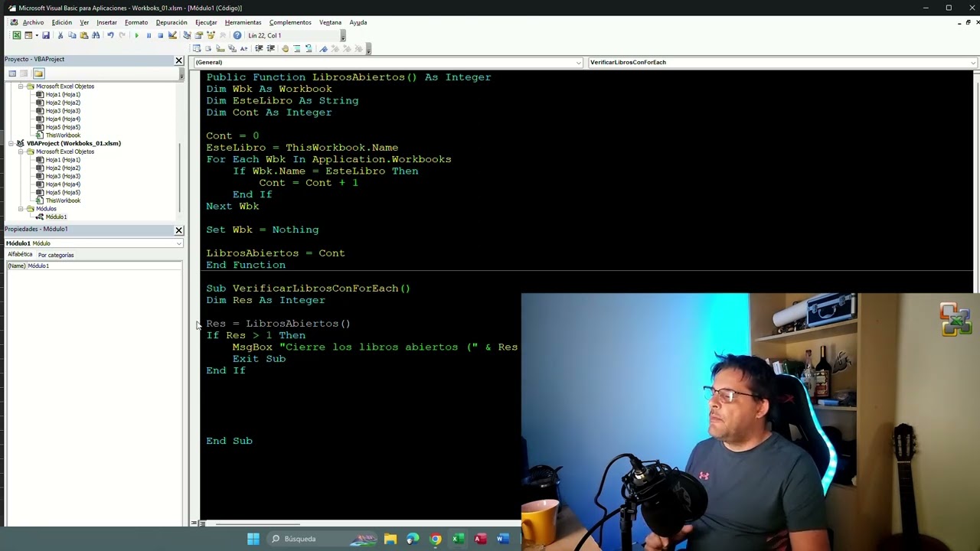Select Hoja3 (Hoja3) under Workboks_01.xlsm project
The image size is (980, 551).
click(63, 176)
